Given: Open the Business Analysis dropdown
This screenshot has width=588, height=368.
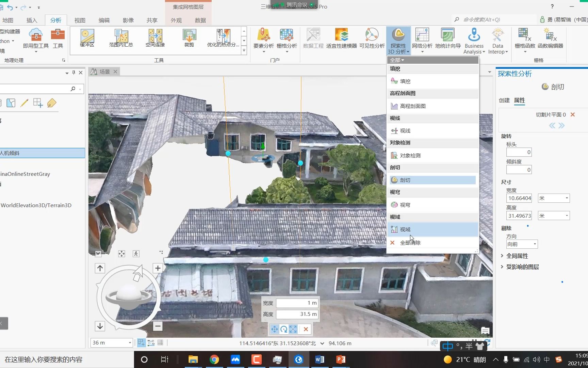Looking at the screenshot, I should click(474, 41).
